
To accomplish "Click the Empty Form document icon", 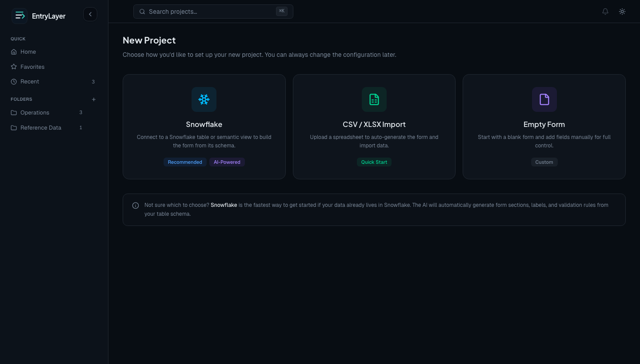I will (544, 99).
